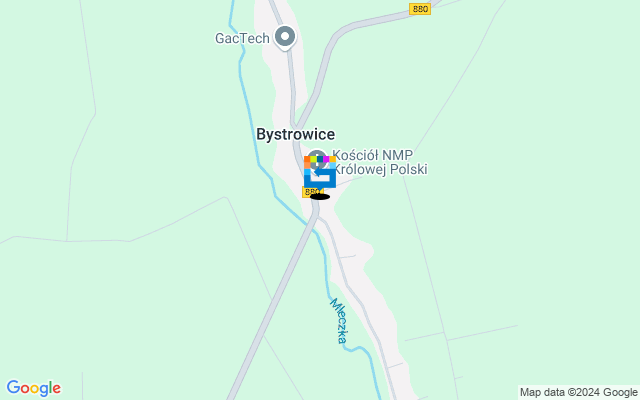The image size is (640, 400).
Task: Click the light blue square on the marker's right
Action: tap(333, 166)
